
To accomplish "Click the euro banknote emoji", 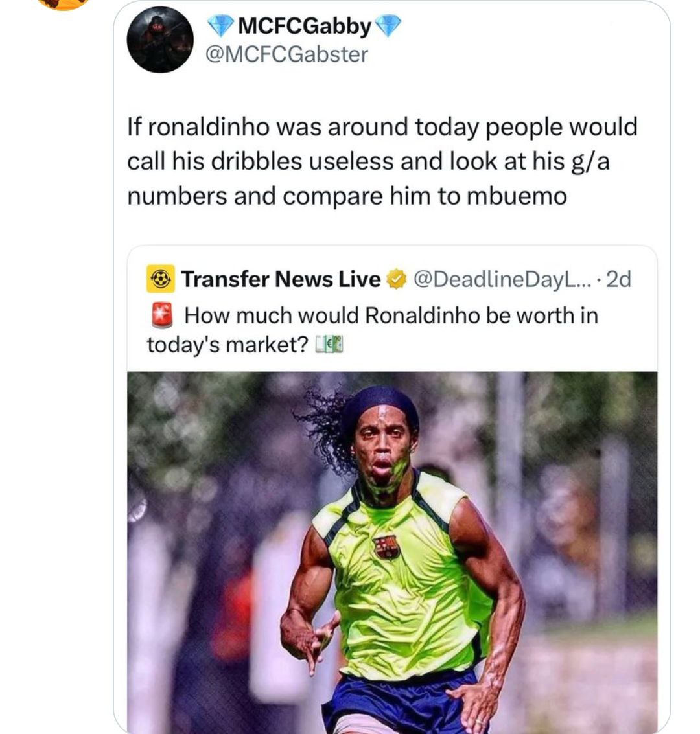I will pyautogui.click(x=329, y=344).
